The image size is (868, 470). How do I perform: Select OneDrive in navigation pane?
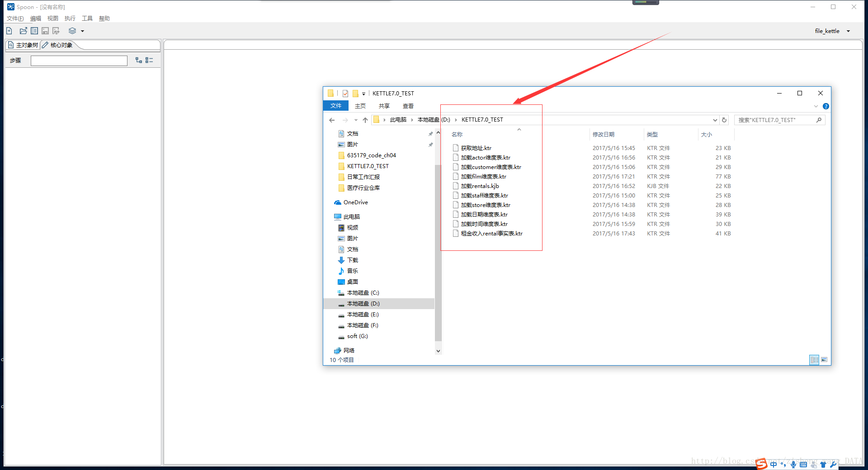(355, 202)
